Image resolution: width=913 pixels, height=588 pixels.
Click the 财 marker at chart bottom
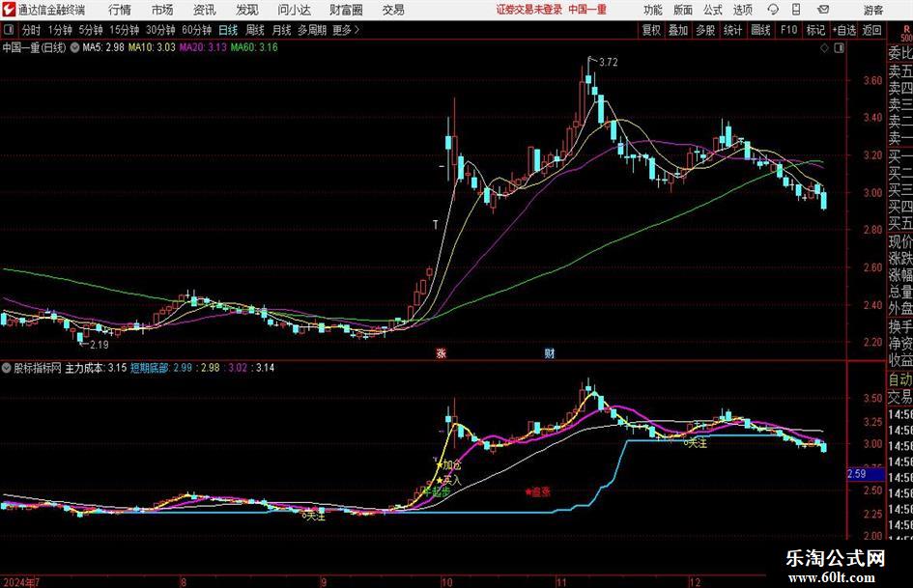tap(549, 353)
